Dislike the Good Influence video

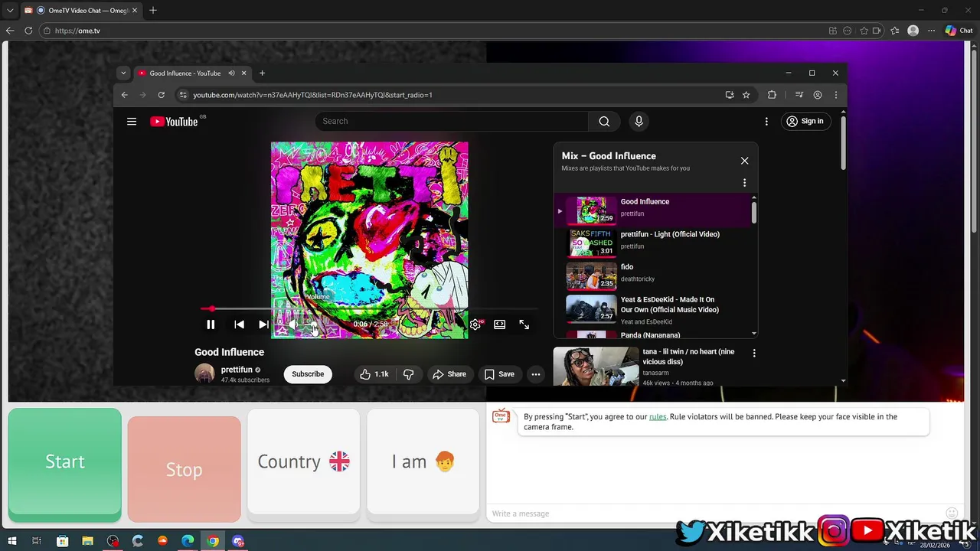(408, 374)
